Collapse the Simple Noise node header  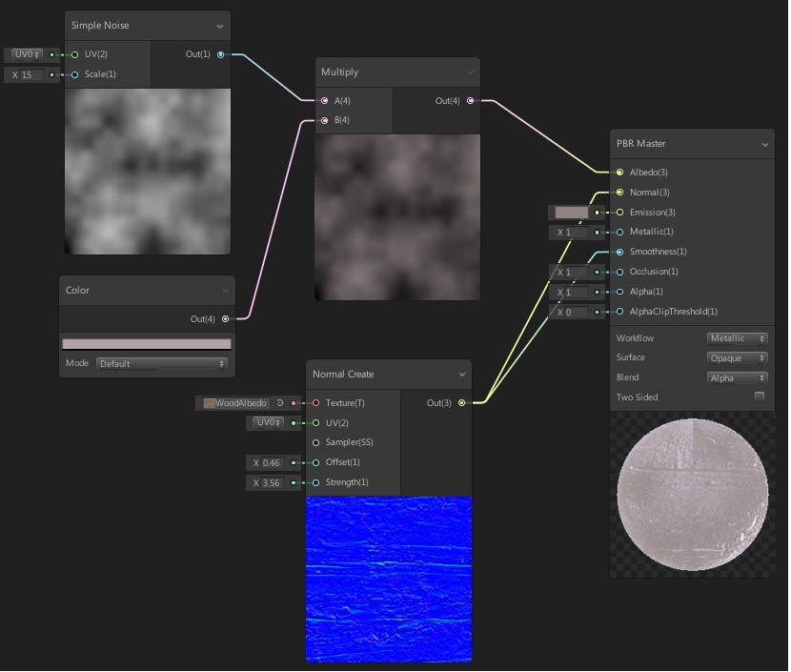pos(221,24)
